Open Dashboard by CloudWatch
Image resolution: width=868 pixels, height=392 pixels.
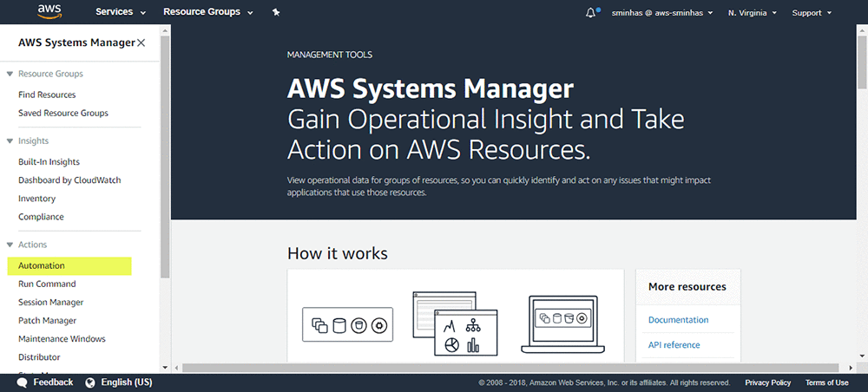(69, 180)
